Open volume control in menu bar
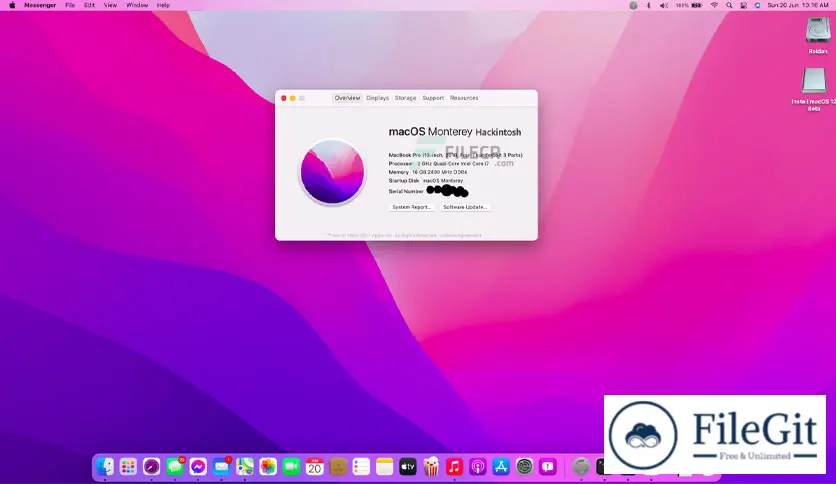Image resolution: width=836 pixels, height=484 pixels. pos(664,5)
